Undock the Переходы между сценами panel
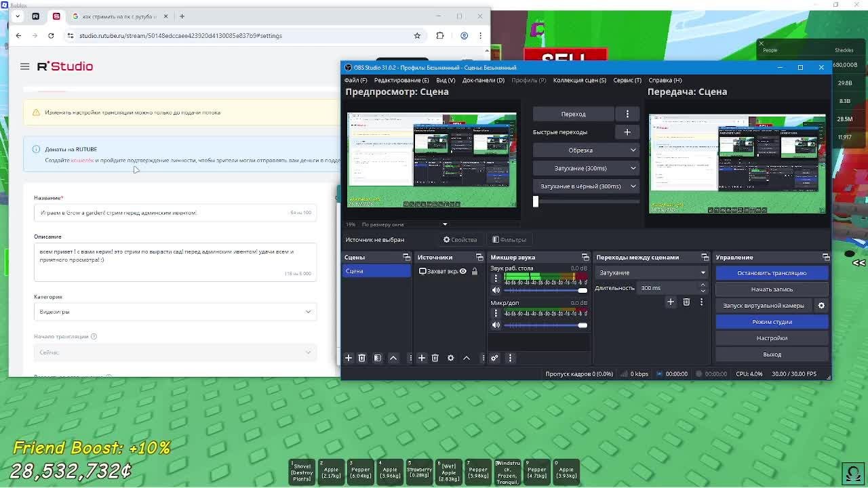Screen dimensions: 868x488 click(x=705, y=257)
